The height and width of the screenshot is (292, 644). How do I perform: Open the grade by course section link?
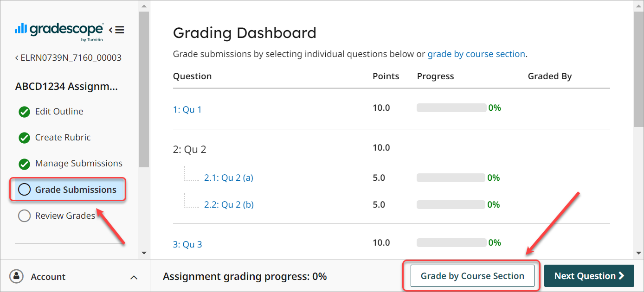coord(477,54)
